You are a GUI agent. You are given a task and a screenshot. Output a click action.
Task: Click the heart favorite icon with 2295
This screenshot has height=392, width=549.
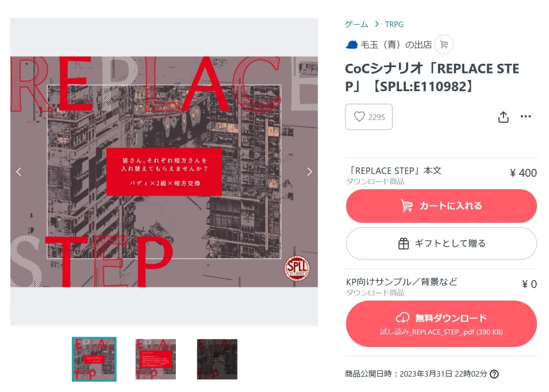coord(369,117)
